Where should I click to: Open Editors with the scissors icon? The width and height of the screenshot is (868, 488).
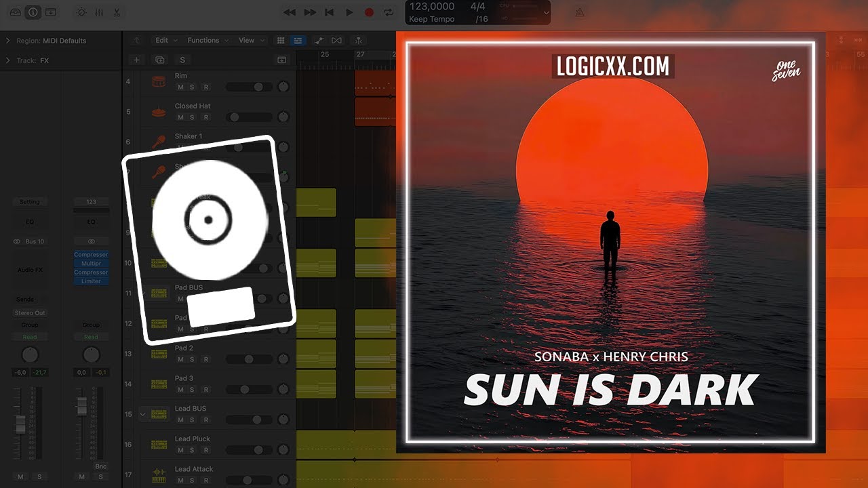tap(117, 12)
